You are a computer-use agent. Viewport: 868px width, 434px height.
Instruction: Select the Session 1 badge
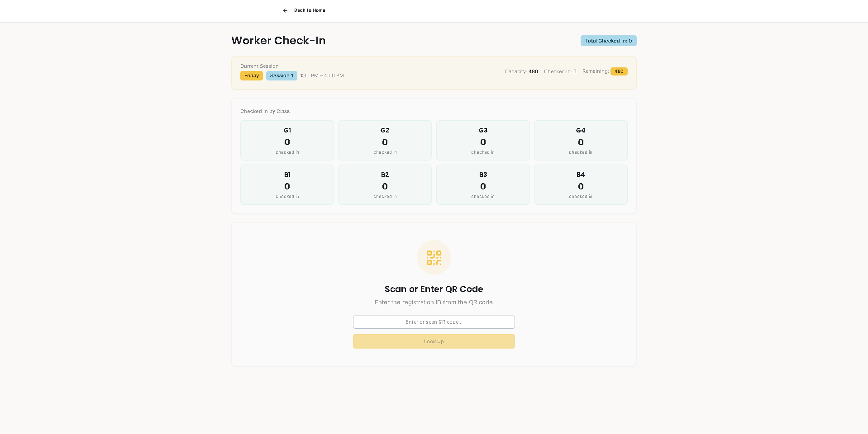coord(281,76)
